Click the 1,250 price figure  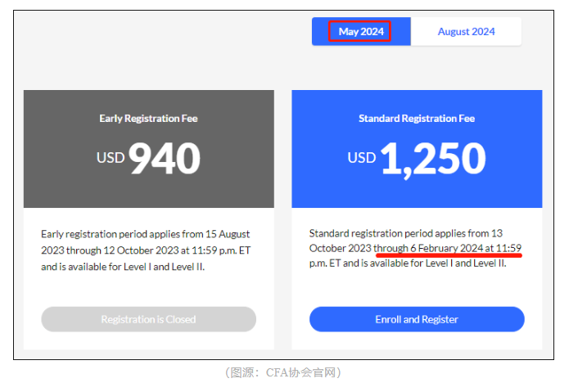[x=433, y=159]
